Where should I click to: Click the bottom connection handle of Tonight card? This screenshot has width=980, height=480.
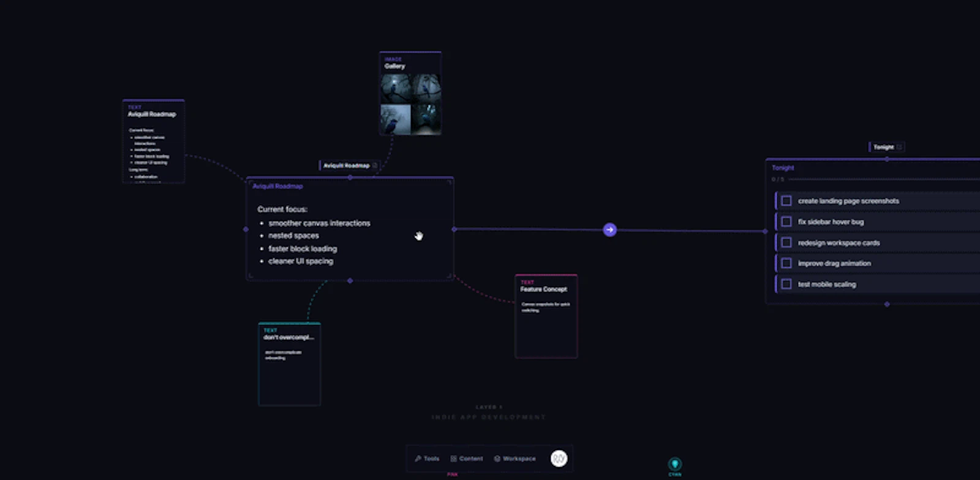coord(887,304)
